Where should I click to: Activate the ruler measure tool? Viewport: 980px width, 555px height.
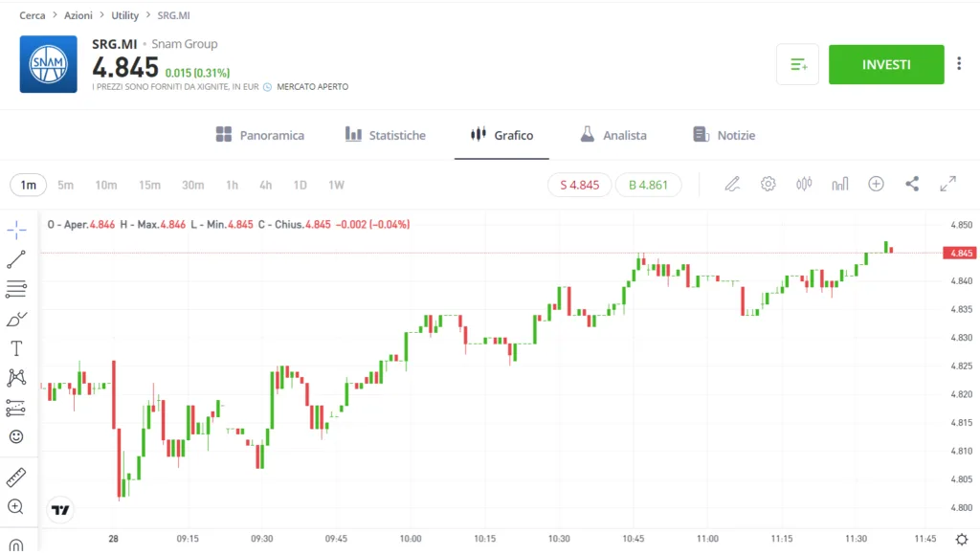(x=16, y=477)
